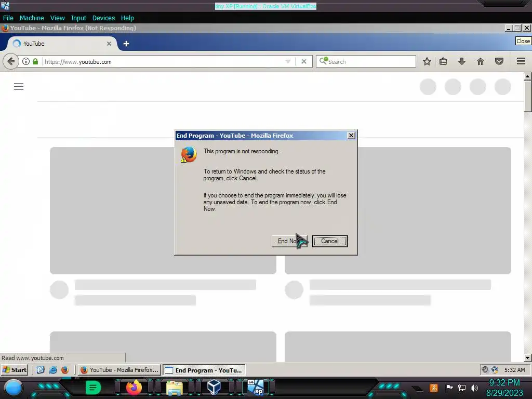Select the YouTube browser tab
Image resolution: width=532 pixels, height=399 pixels.
click(61, 44)
